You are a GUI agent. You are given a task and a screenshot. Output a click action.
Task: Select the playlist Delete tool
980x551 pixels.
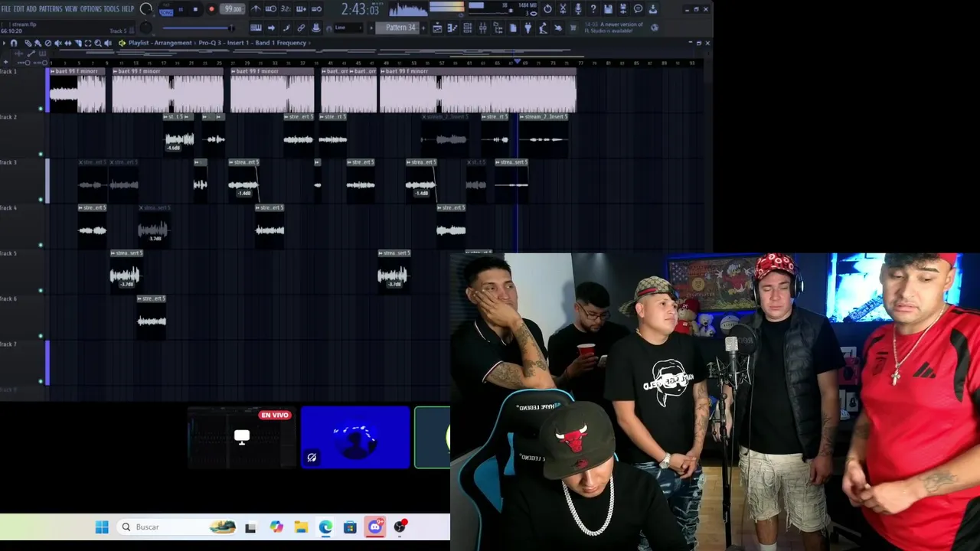pyautogui.click(x=48, y=43)
